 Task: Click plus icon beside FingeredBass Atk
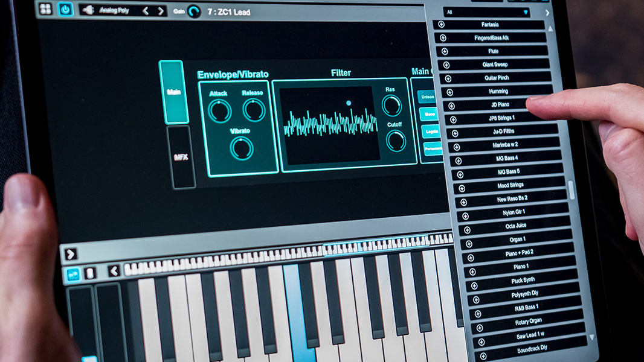point(443,38)
